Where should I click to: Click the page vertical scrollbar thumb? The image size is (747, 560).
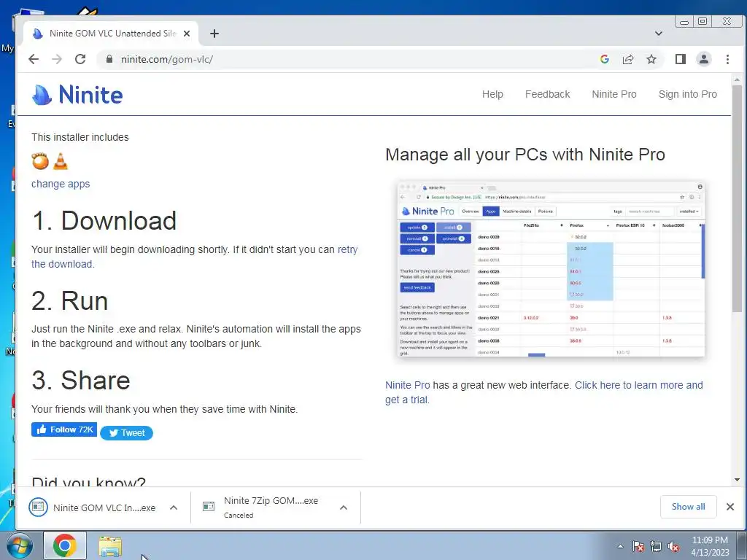pos(737,198)
